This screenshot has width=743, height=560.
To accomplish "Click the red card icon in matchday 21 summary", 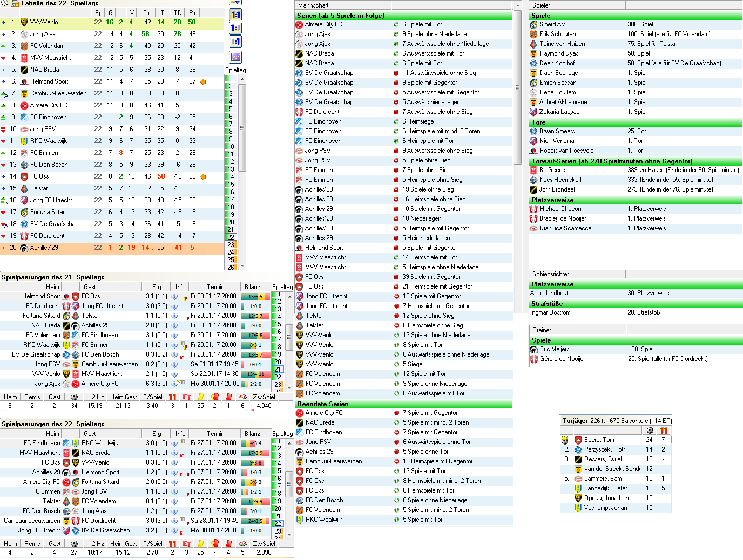I will click(x=228, y=397).
